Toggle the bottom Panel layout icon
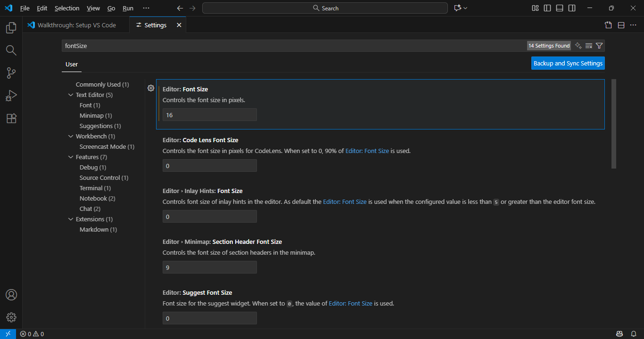 [x=560, y=8]
